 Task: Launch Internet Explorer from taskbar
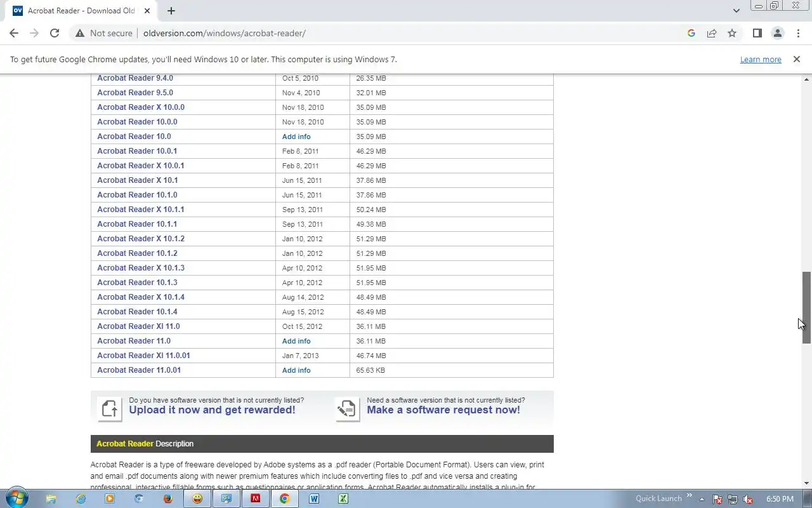coord(81,499)
